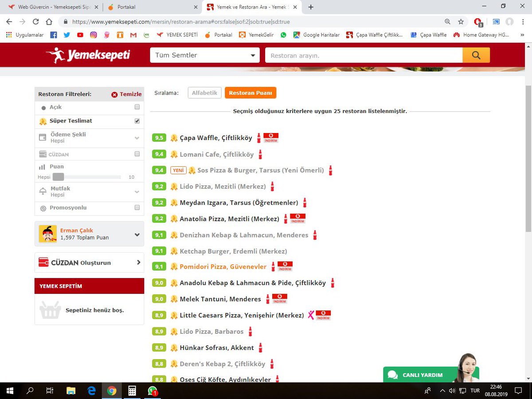This screenshot has width=532, height=399.
Task: Open the Instagram bookmark icon
Action: pyautogui.click(x=94, y=35)
